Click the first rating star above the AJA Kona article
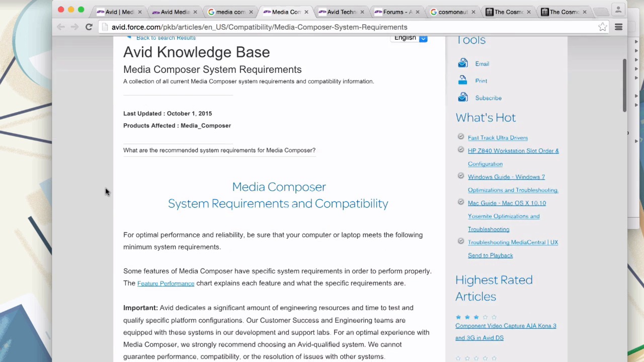Screen dimensions: 644x362 pos(458,317)
